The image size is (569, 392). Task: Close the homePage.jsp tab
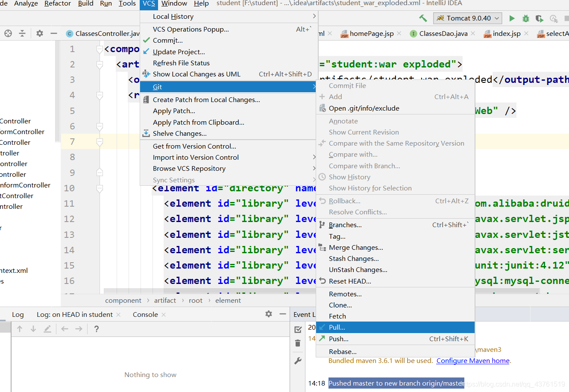tap(399, 33)
